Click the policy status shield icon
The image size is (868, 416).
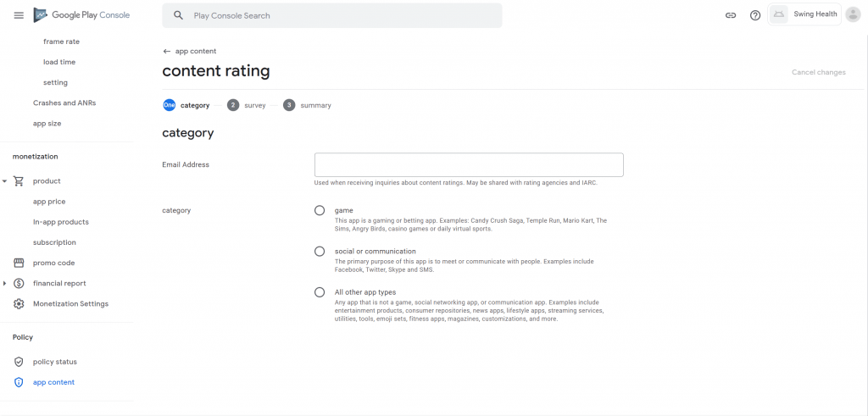[x=19, y=362]
